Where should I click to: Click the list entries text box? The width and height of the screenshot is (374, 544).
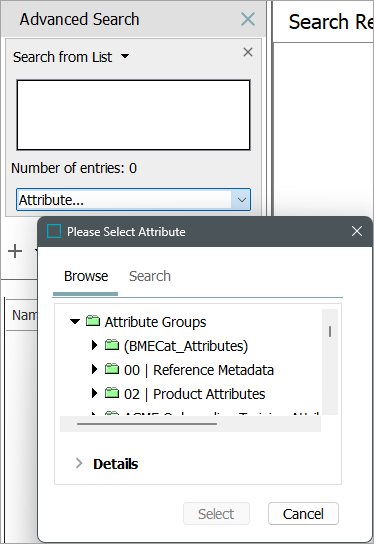pyautogui.click(x=134, y=115)
